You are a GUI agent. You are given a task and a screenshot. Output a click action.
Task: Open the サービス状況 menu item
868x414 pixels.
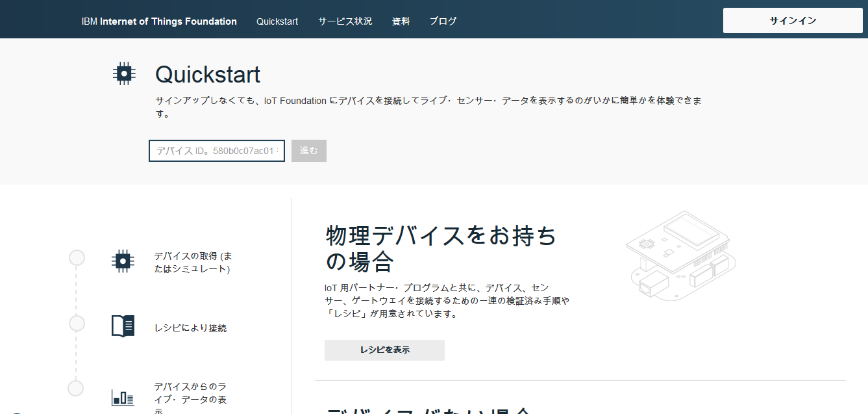[345, 21]
